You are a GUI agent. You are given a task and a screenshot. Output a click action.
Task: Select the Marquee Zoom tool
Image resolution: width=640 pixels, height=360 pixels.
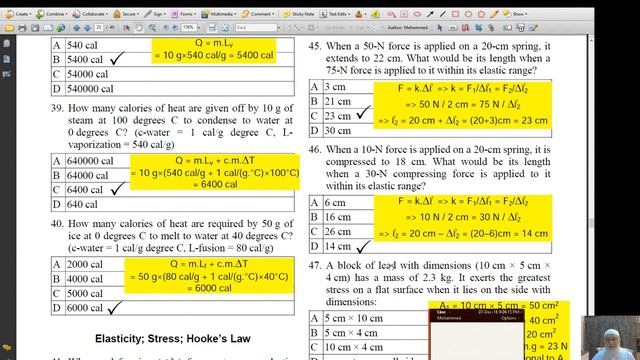click(152, 28)
